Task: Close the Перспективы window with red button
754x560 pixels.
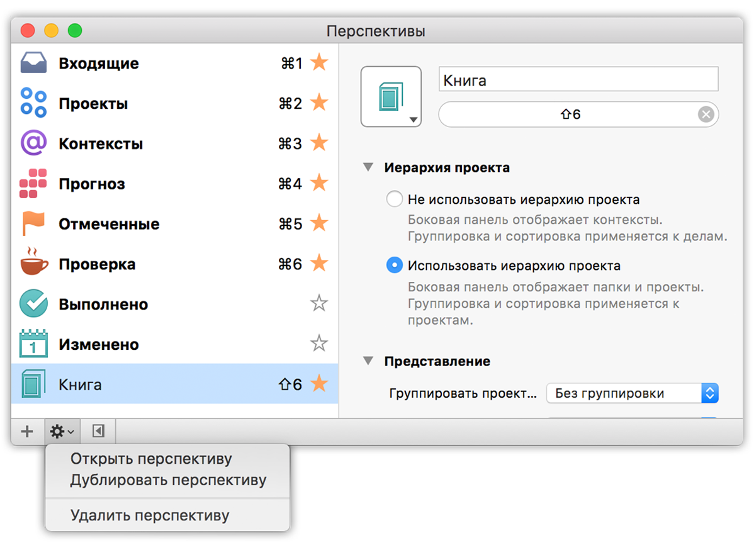Action: (28, 31)
